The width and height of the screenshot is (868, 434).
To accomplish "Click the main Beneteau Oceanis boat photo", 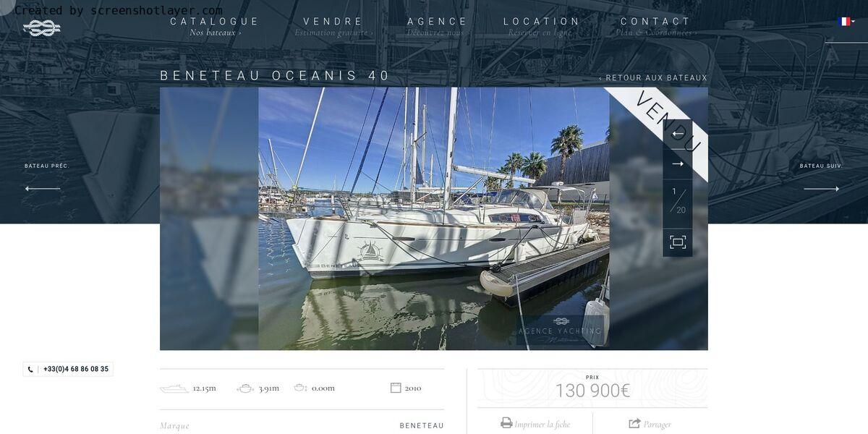I will tap(434, 218).
